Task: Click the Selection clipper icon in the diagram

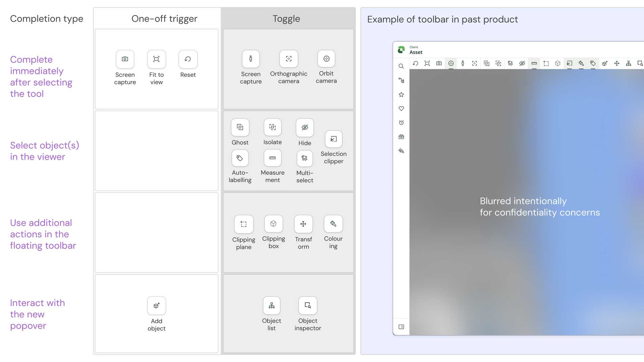Action: 333,139
